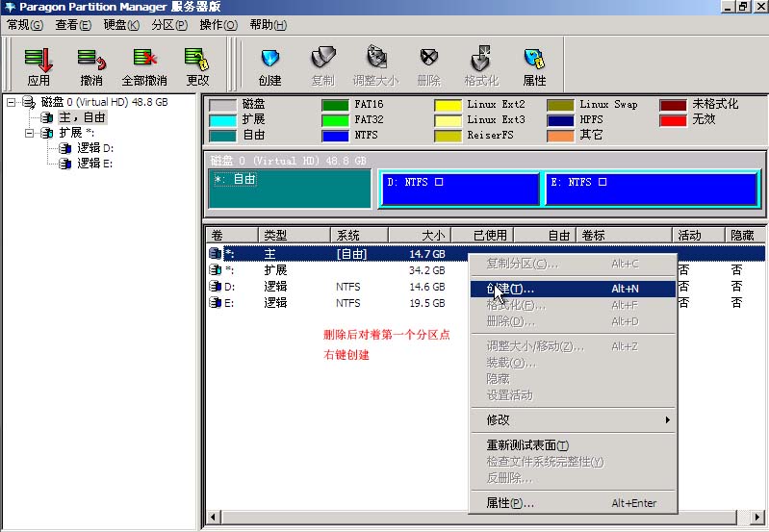Screen dimensions: 769x532
Task: Open the 常规(G) menu
Action: point(24,25)
